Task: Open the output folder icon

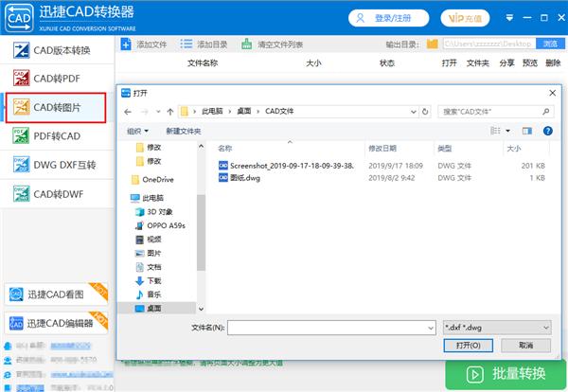Action: pyautogui.click(x=433, y=45)
